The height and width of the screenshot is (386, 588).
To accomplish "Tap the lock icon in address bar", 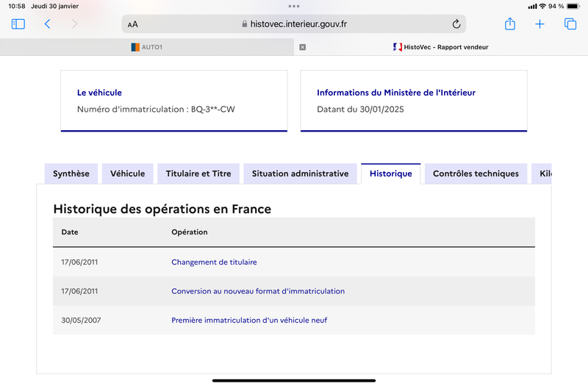I will pos(245,24).
